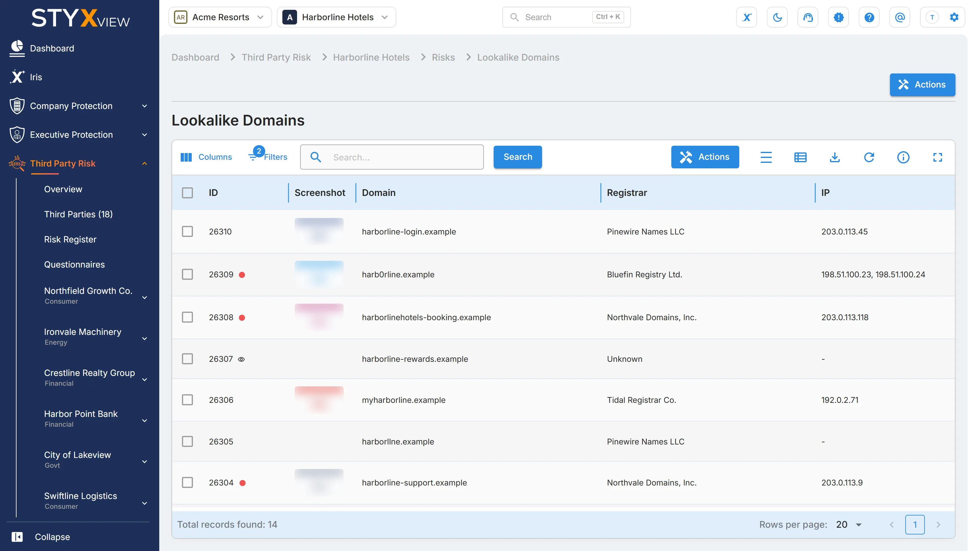The width and height of the screenshot is (980, 551).
Task: Show table info icon
Action: click(903, 157)
